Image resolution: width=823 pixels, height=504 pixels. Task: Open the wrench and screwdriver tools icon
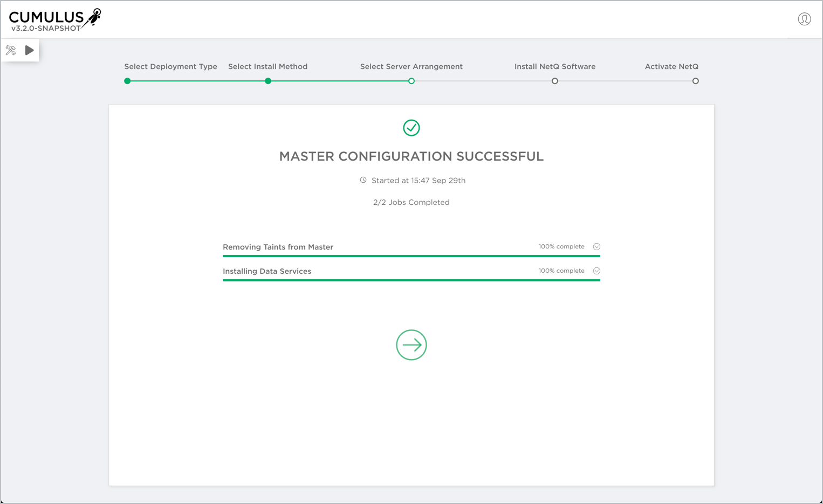coord(11,51)
